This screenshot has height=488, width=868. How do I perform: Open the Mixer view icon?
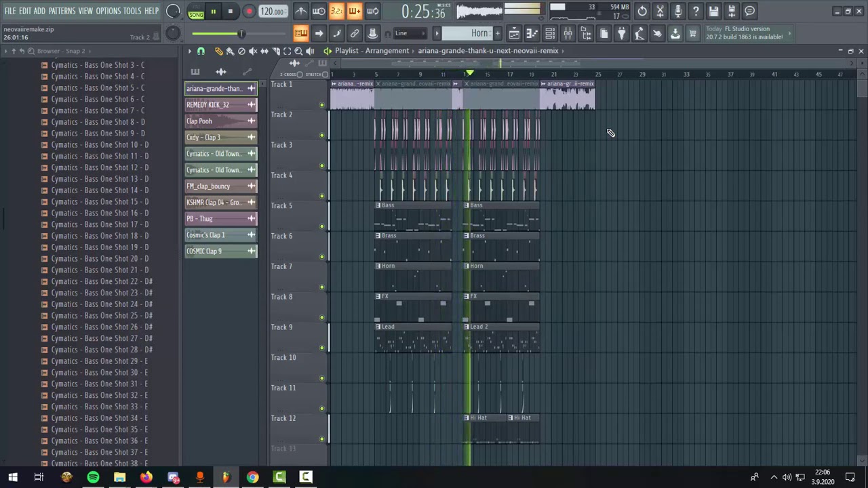click(568, 33)
